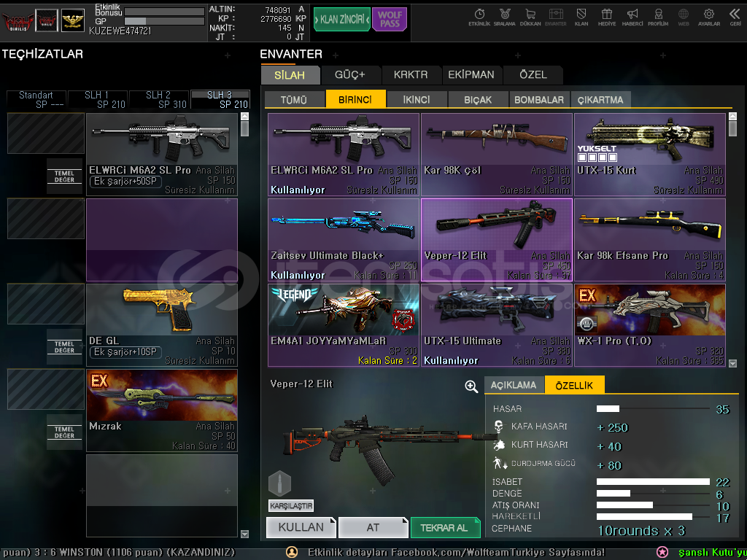Open the AÇIKLAMA description tab
The image size is (747, 560).
[x=514, y=385]
